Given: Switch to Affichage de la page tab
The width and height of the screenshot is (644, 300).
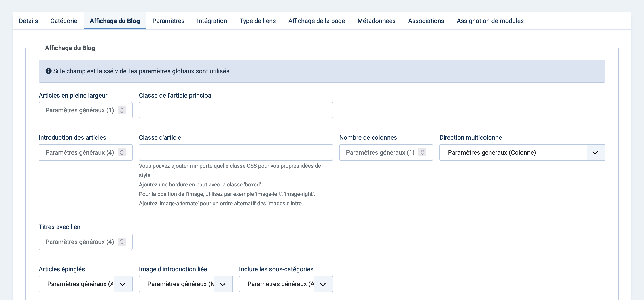Looking at the screenshot, I should tap(316, 21).
